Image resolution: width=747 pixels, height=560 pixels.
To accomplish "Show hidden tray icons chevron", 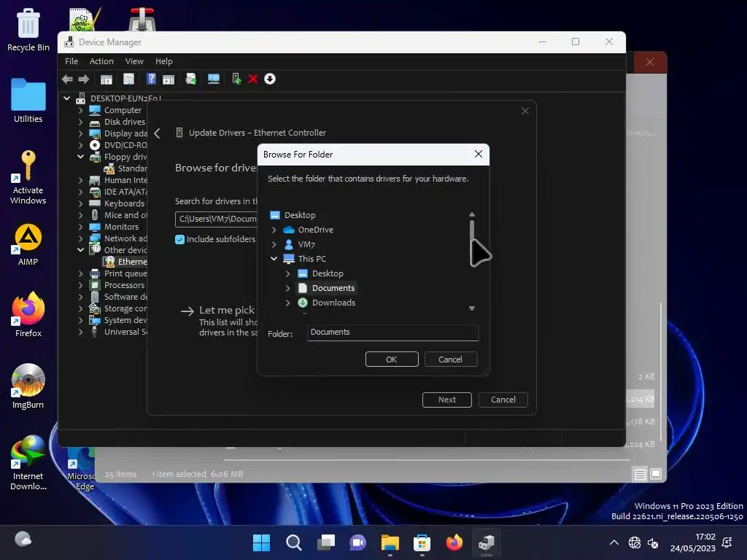I will click(x=614, y=542).
